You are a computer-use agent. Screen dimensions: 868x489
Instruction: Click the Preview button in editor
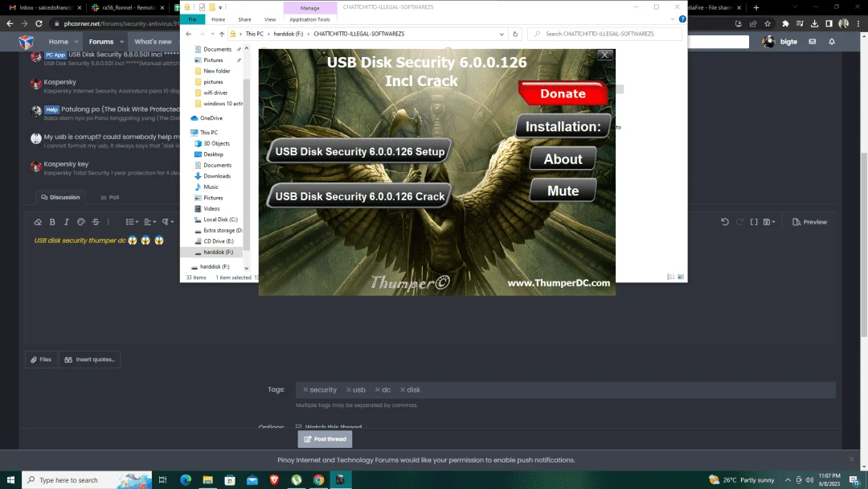point(809,222)
